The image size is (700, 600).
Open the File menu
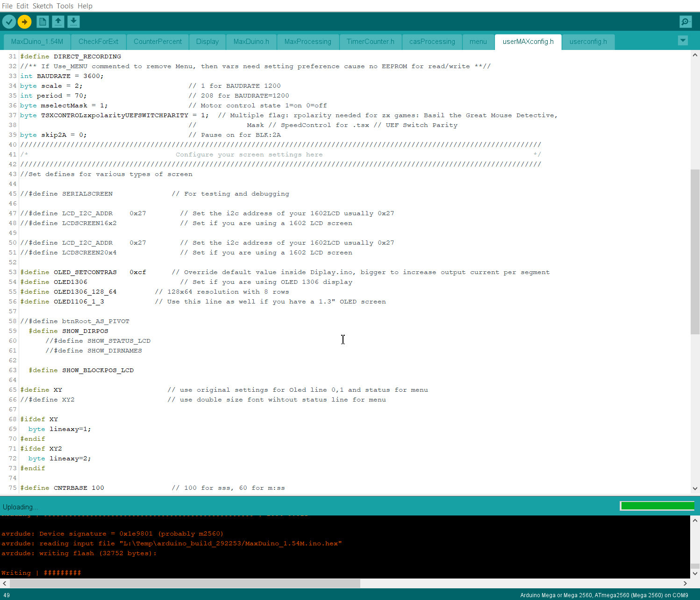pos(7,6)
